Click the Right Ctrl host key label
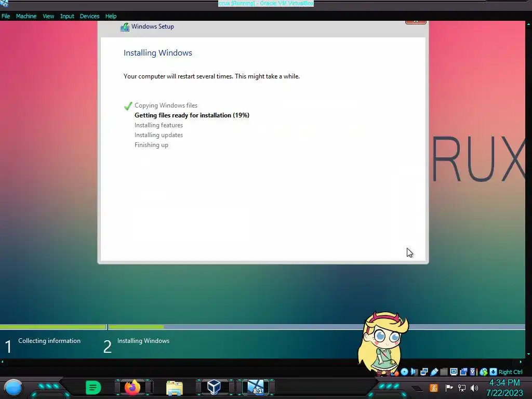The image size is (532, 399). pyautogui.click(x=511, y=372)
